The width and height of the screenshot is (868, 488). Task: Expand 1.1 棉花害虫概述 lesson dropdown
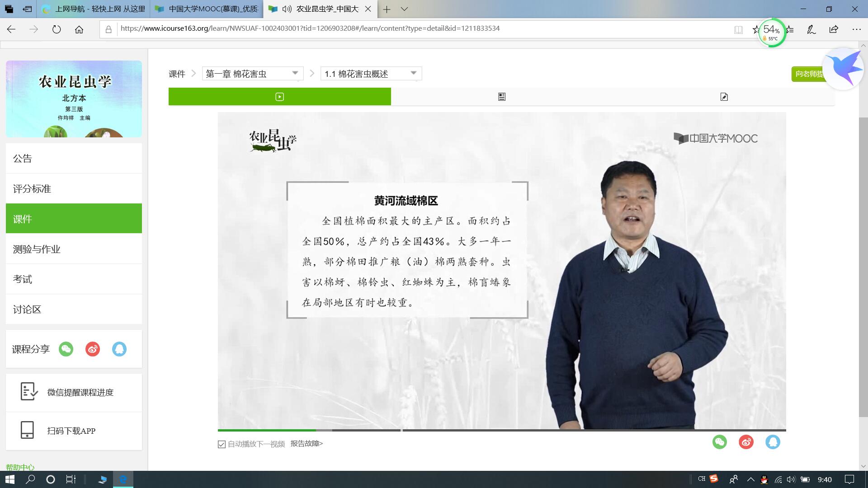[371, 74]
